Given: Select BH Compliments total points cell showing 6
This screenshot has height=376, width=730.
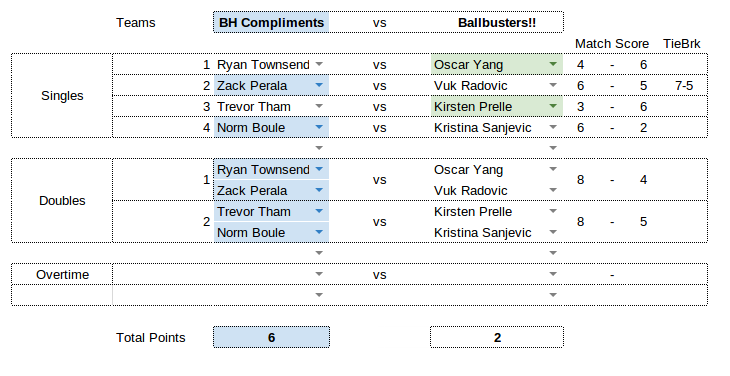Looking at the screenshot, I should point(271,337).
